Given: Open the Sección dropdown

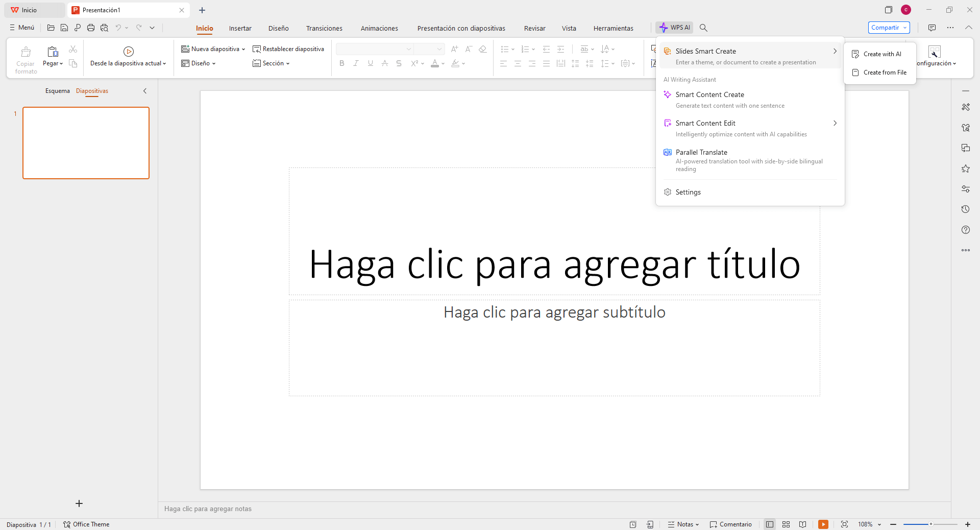Looking at the screenshot, I should pos(272,63).
